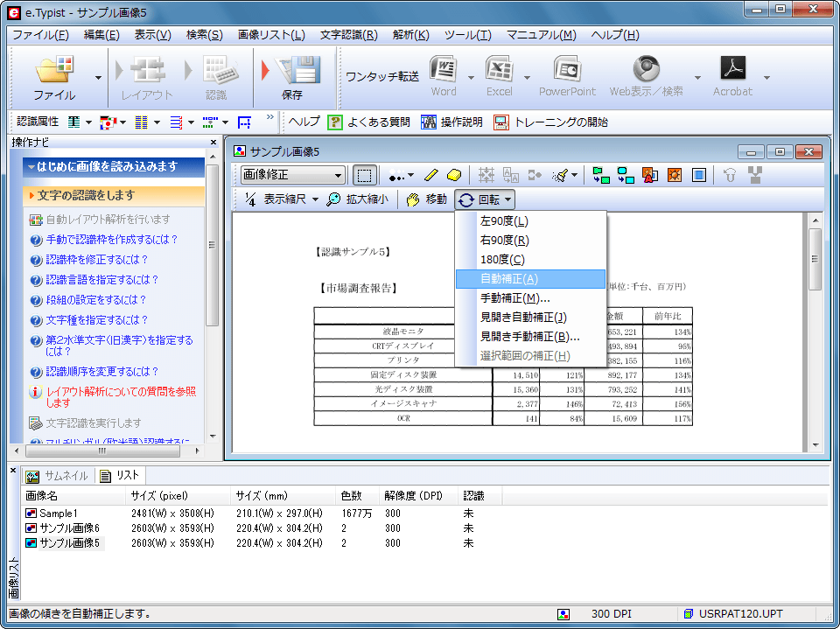Screen dimensions: 840x629
Task: Click the Web表示／検索 browser icon
Action: coord(646,68)
